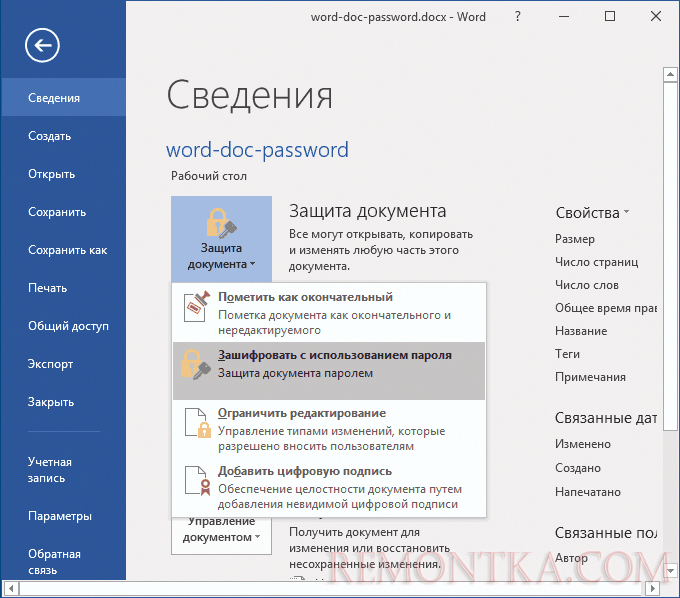Open Общий доступ in the sidebar

(x=63, y=326)
